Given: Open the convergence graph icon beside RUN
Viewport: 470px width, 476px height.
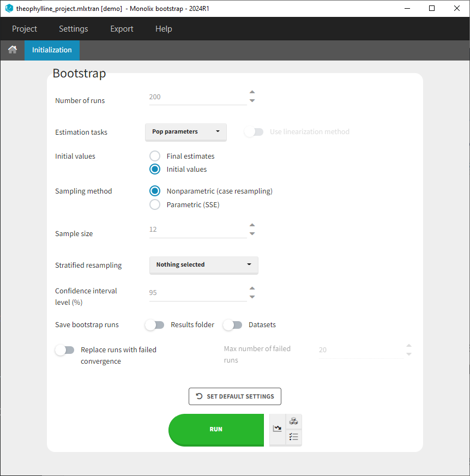Looking at the screenshot, I should coord(278,429).
